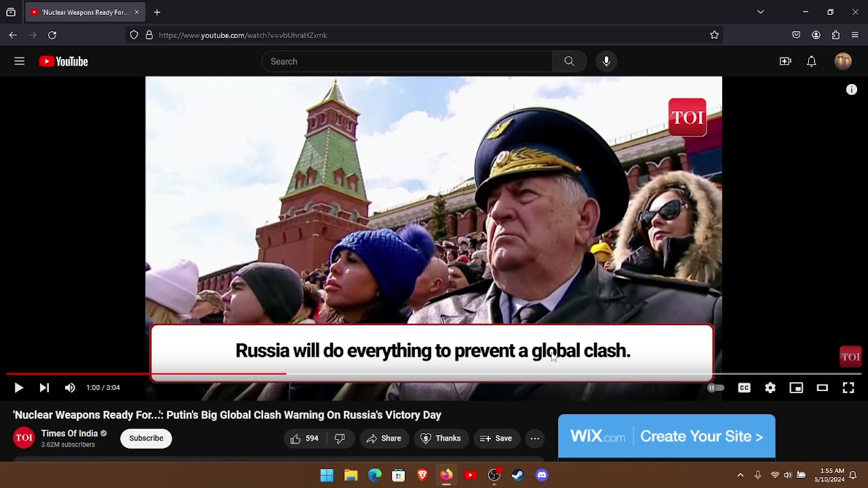868x488 pixels.
Task: Click the browser address bar URL
Action: pyautogui.click(x=243, y=35)
